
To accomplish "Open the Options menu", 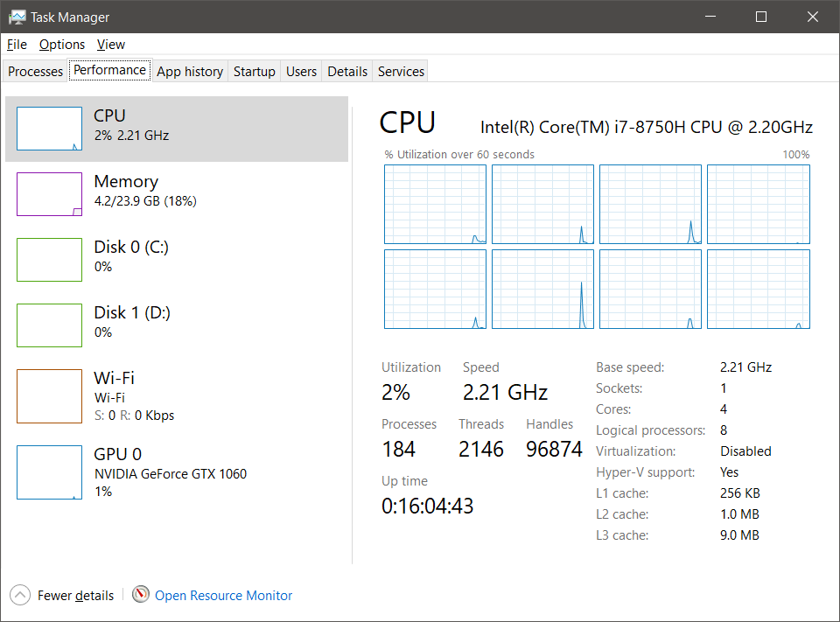I will tap(61, 45).
